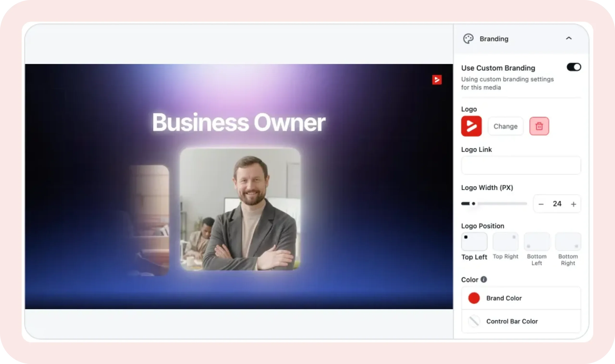Image resolution: width=615 pixels, height=364 pixels.
Task: Click the Control Bar Color label
Action: pyautogui.click(x=512, y=321)
